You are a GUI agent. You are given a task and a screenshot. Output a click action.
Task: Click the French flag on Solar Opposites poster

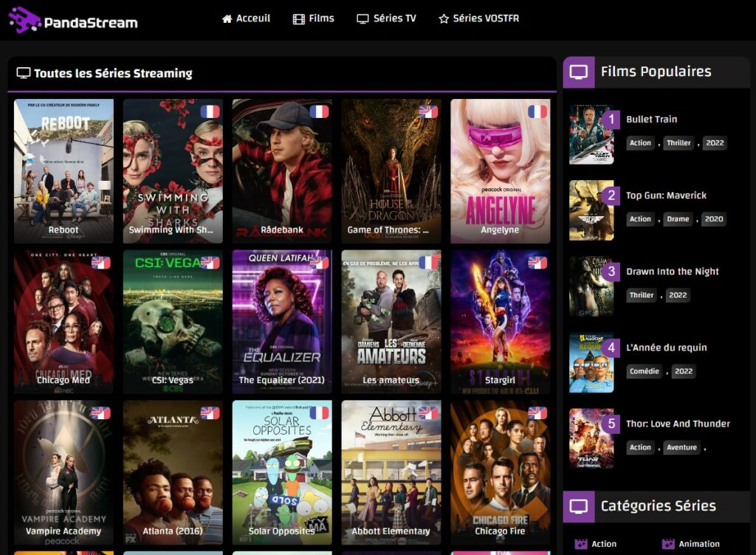tap(319, 413)
